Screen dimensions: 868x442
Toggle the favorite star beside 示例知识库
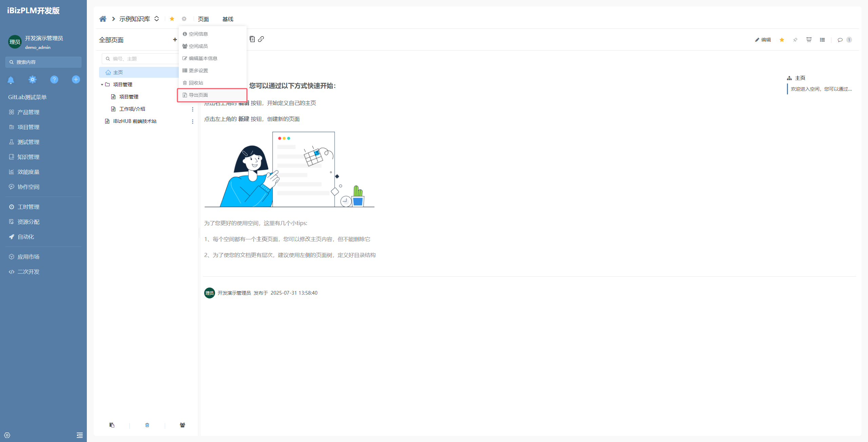pos(172,19)
